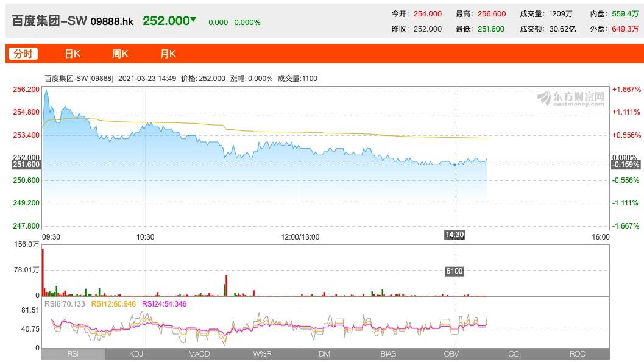Click the tall red opening volume bar

click(43, 269)
